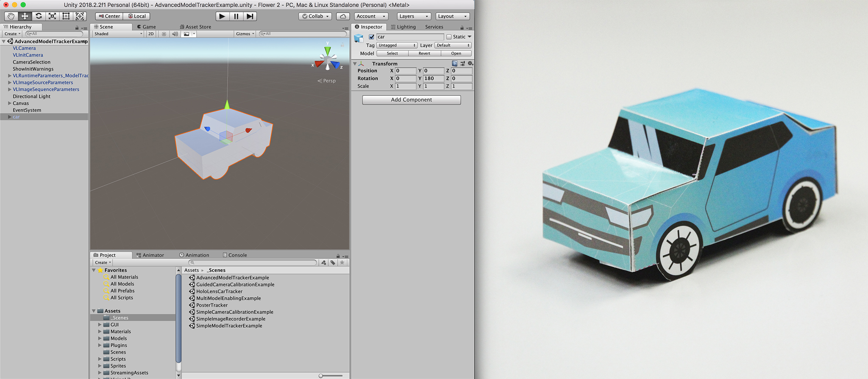
Task: Click the scene orientation gizmo
Action: 327,59
